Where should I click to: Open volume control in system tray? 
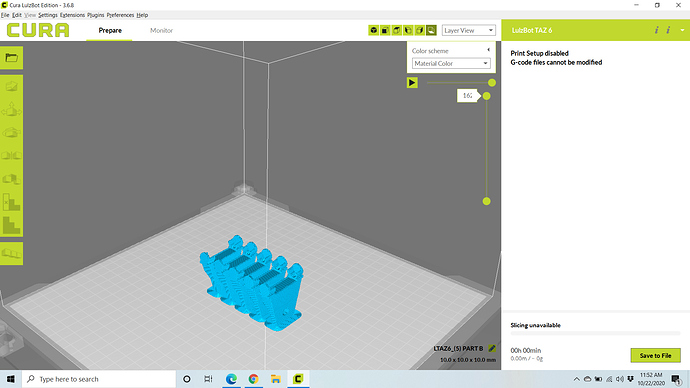point(620,379)
